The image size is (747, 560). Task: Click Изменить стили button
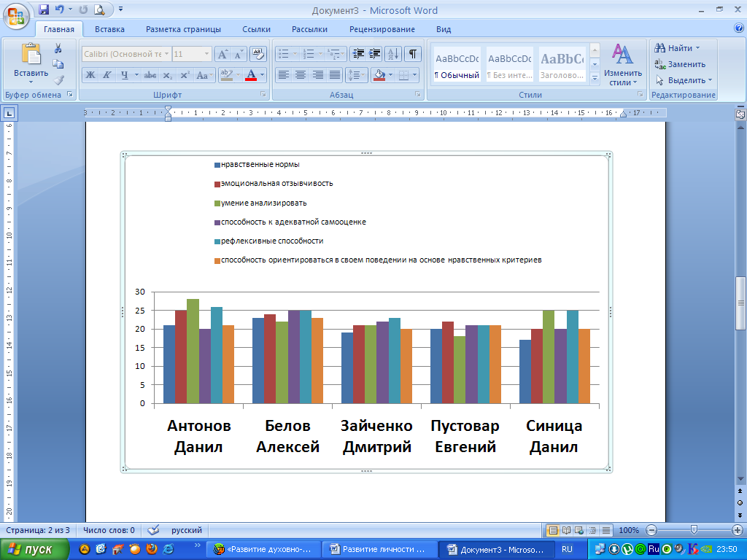623,65
